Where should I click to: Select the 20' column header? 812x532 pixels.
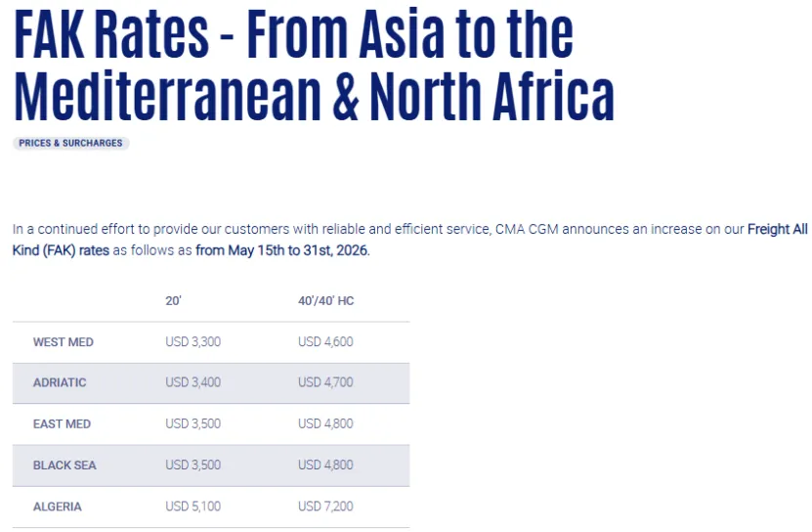coord(174,301)
